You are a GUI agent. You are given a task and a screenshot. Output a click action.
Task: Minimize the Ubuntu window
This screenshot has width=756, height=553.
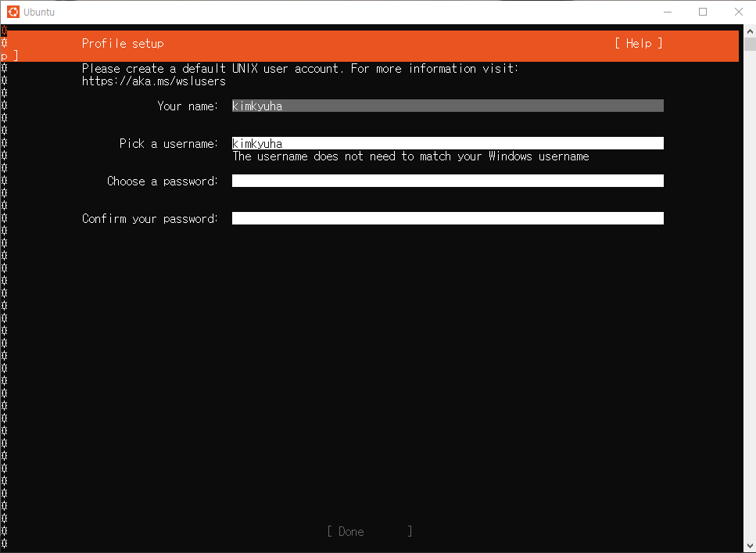point(668,12)
